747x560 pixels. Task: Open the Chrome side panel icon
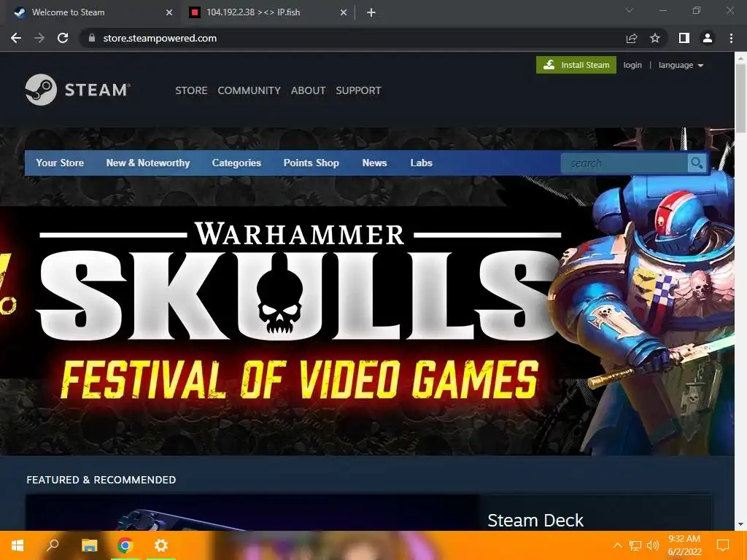coord(684,38)
